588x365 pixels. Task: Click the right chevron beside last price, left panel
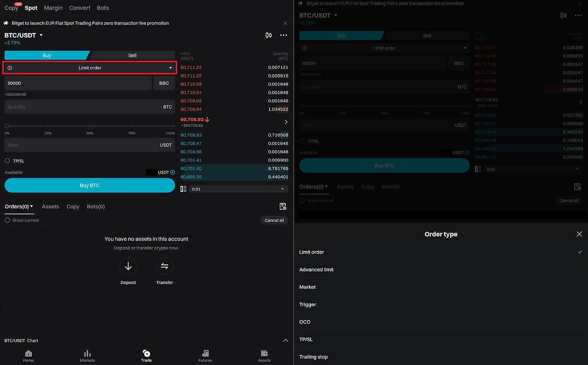click(x=286, y=122)
